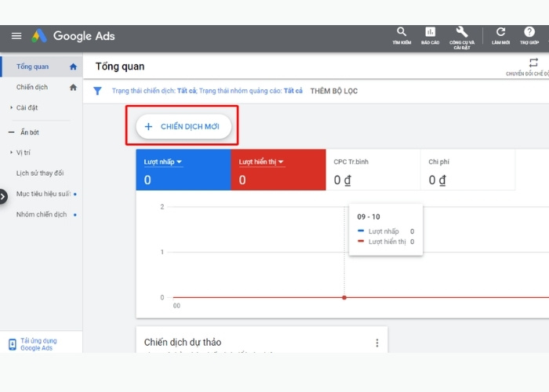
Task: Click the Chiến dịch mới button
Action: pyautogui.click(x=183, y=126)
